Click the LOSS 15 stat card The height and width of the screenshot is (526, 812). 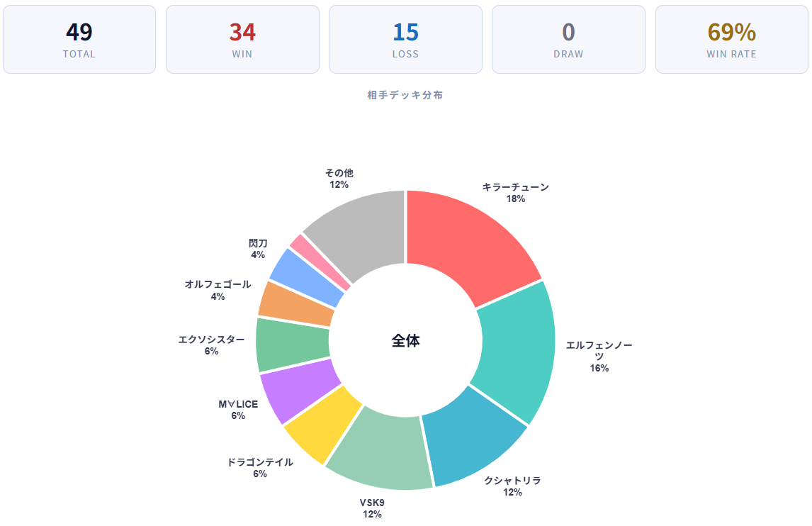(x=405, y=40)
